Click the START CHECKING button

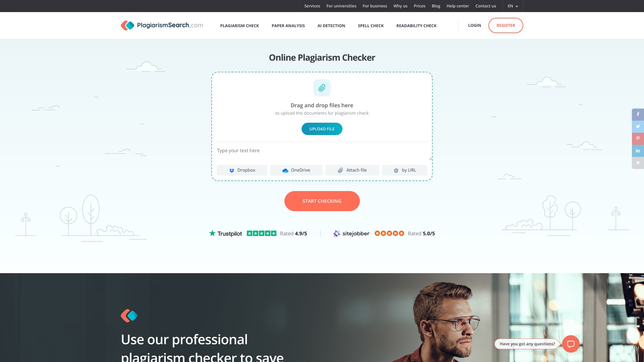pos(322,201)
